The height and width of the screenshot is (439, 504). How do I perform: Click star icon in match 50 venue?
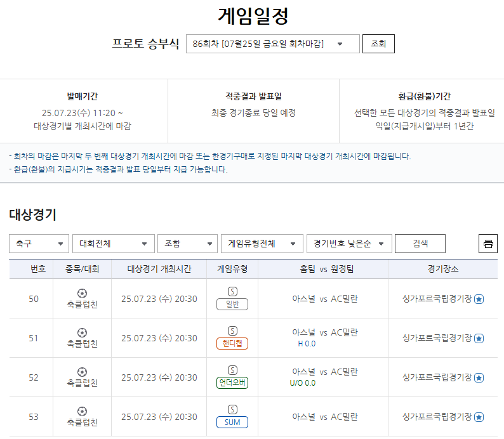(x=479, y=299)
